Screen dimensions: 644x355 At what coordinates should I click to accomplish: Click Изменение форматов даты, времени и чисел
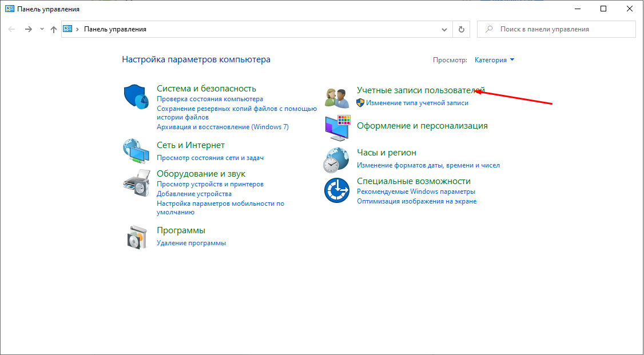coord(428,165)
